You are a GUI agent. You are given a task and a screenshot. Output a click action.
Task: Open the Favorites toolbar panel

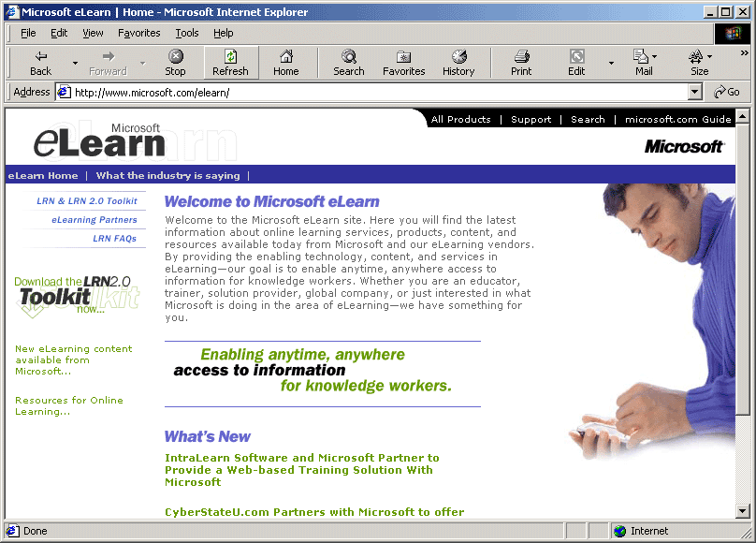coord(404,63)
